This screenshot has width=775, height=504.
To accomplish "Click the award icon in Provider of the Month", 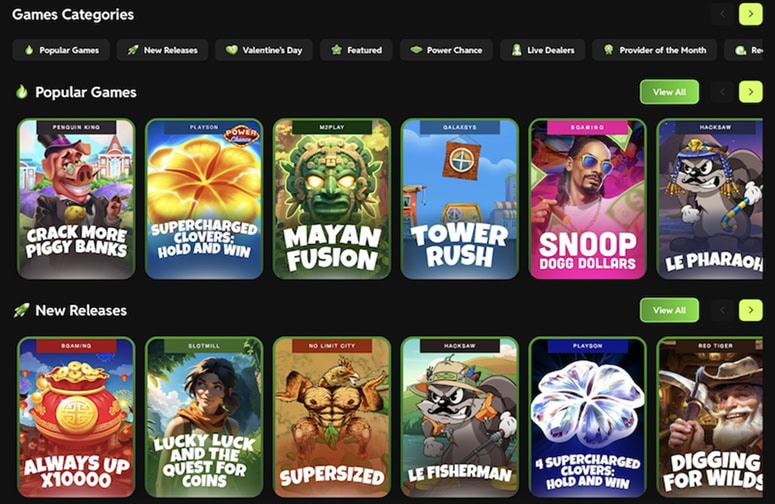I will [608, 50].
